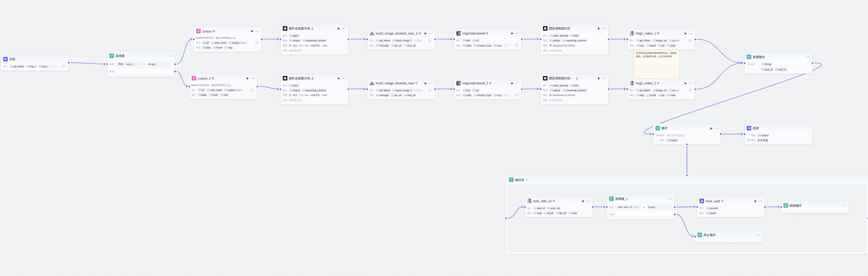
Task: Click the multi_image_kontext_max_1 triangle icon
Action: pyautogui.click(x=372, y=33)
